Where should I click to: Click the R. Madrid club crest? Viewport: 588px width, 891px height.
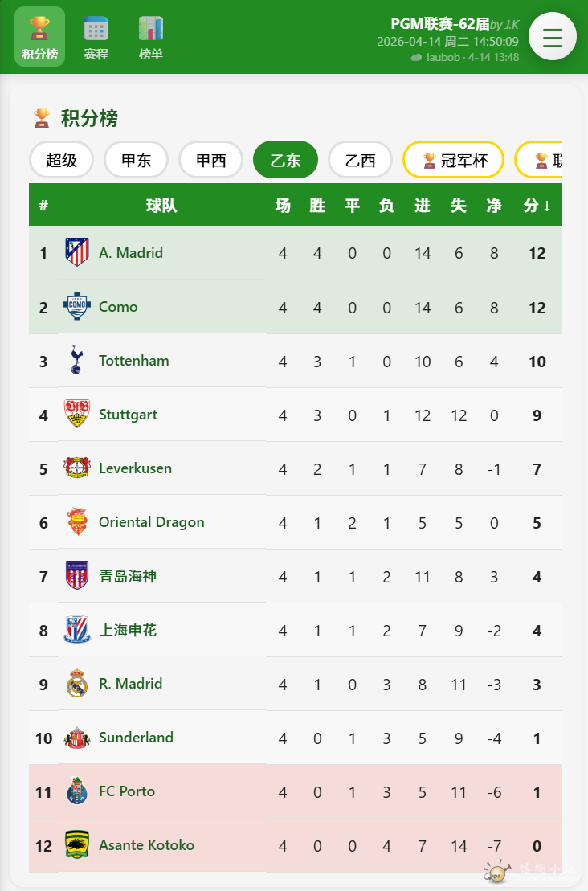[77, 684]
